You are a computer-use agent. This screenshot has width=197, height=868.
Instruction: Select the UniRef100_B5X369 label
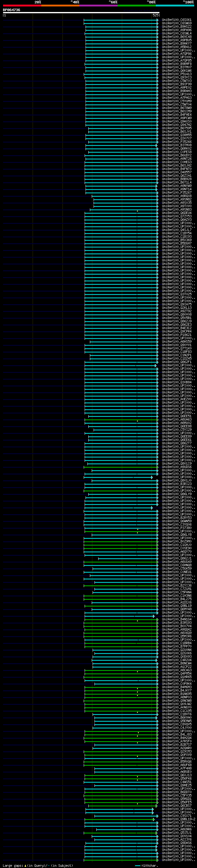tap(177, 240)
